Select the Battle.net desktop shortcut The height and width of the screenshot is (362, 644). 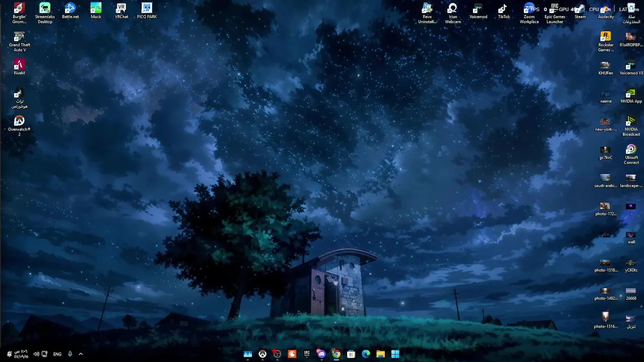[x=70, y=11]
